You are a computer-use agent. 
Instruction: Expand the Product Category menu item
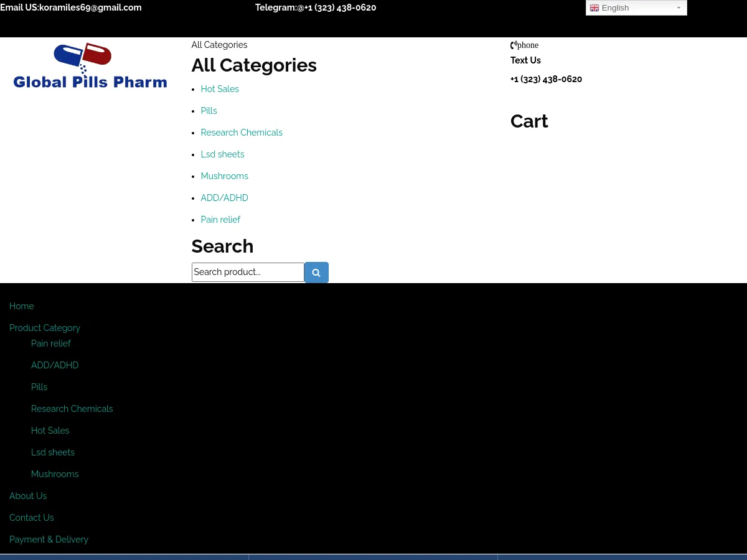tap(45, 328)
